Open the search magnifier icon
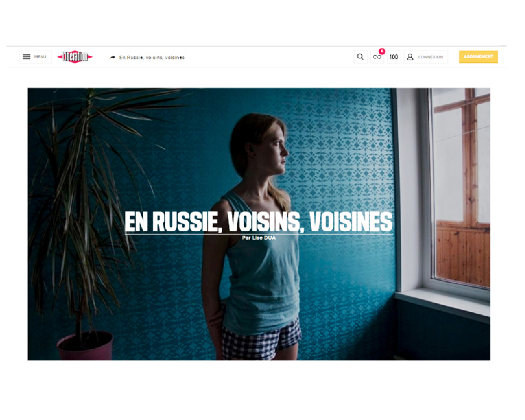The height and width of the screenshot is (420, 525). click(360, 57)
